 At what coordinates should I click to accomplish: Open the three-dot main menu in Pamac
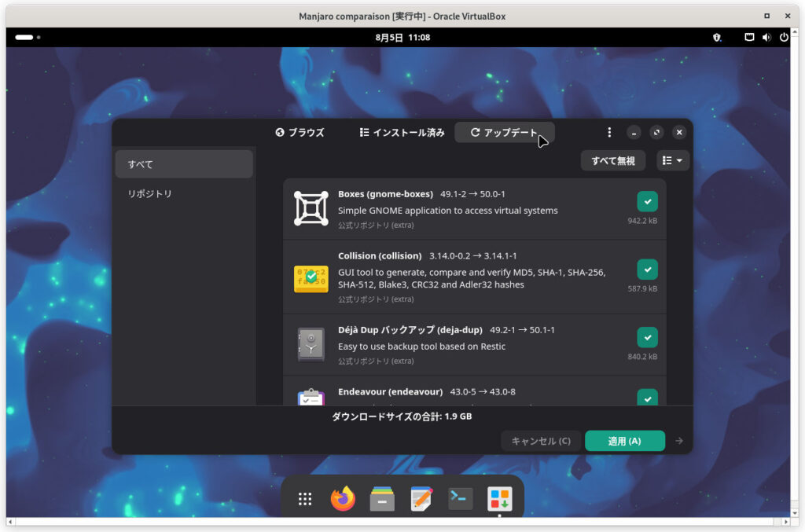[x=609, y=132]
